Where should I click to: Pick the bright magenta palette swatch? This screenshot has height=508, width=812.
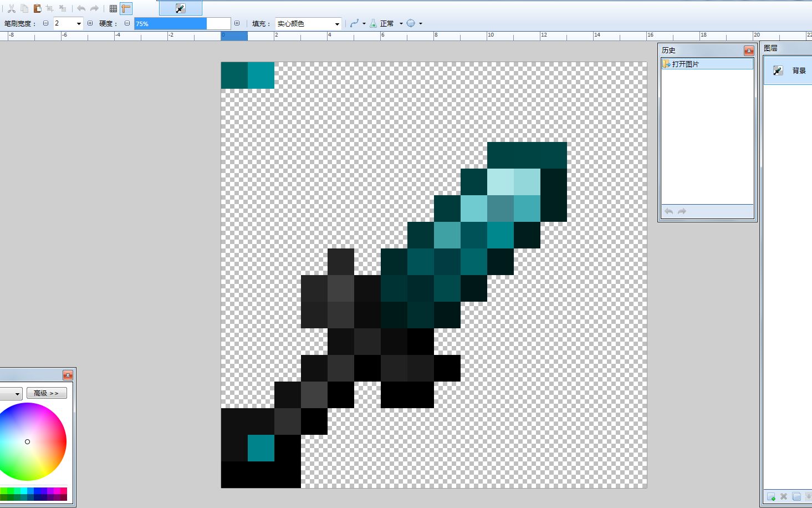click(x=57, y=491)
